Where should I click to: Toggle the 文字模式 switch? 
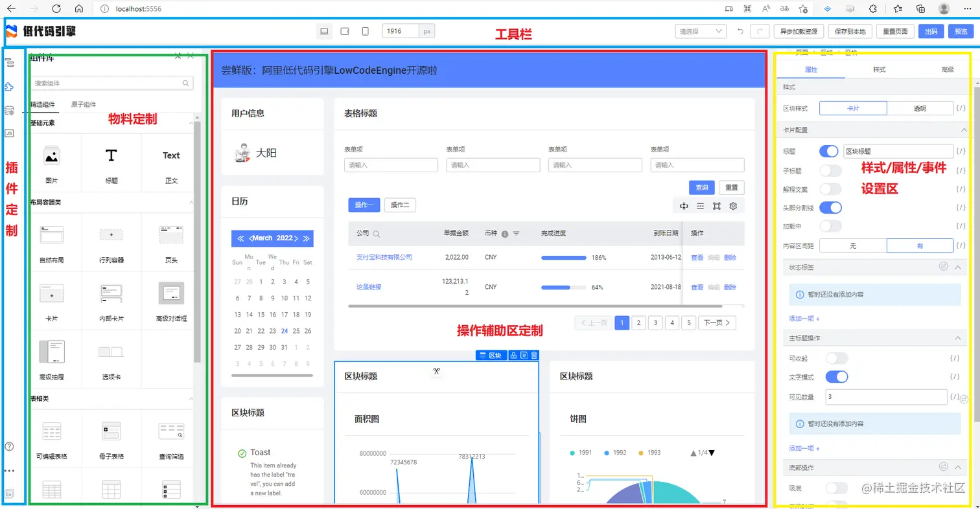point(836,377)
